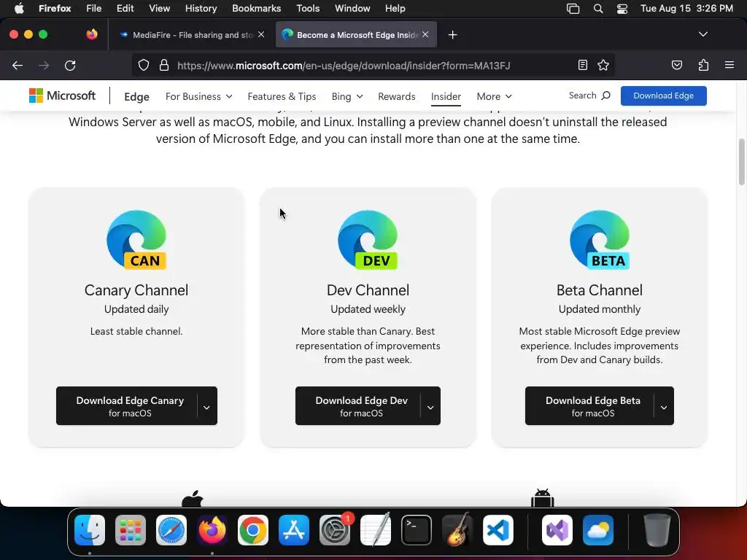Viewport: 747px width, 560px height.
Task: Close the MediaFire tab
Action: (261, 34)
